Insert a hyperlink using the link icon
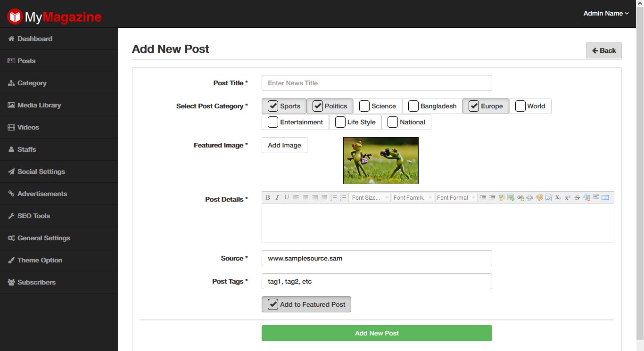Screen dimensions: 644x351 (x=520, y=197)
